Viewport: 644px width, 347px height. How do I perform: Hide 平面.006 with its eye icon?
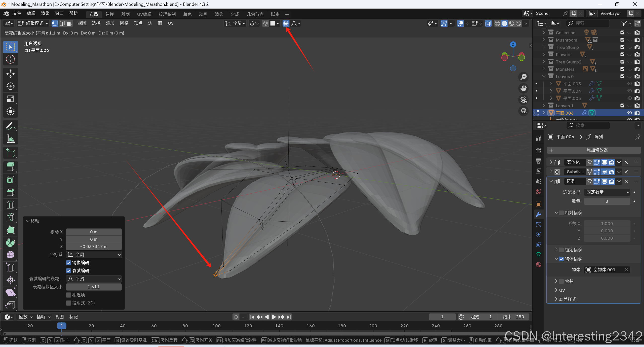click(x=629, y=113)
